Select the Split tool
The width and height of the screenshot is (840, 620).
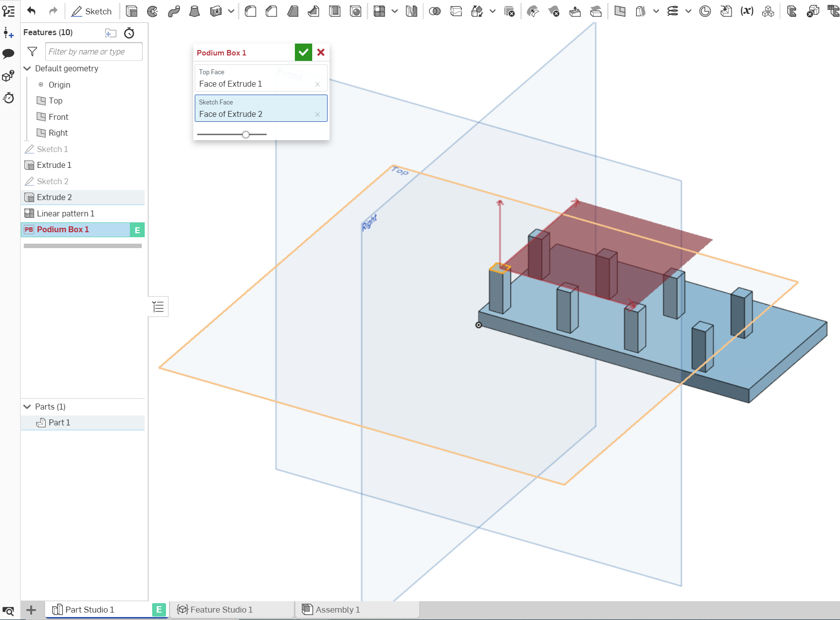point(456,11)
